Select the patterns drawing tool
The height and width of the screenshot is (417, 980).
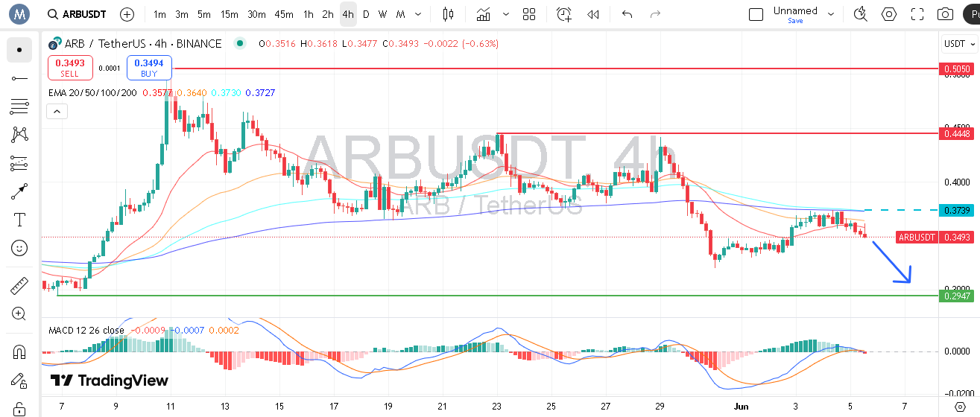click(x=19, y=135)
